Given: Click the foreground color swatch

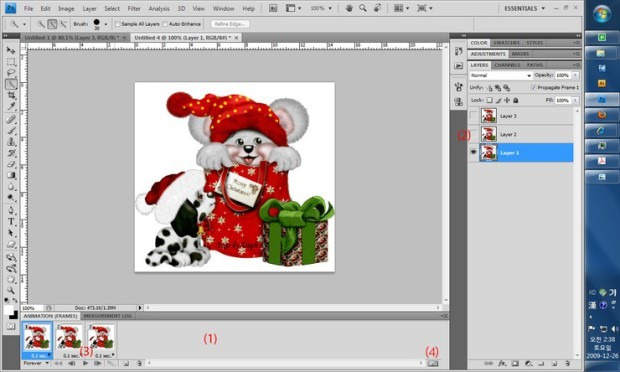Looking at the screenshot, I should pyautogui.click(x=9, y=310).
